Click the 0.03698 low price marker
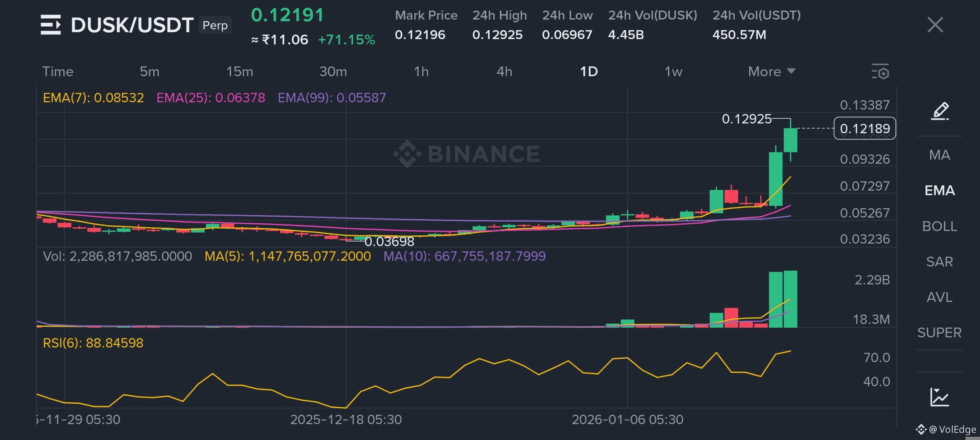Screen dimensions: 980x440 pyautogui.click(x=389, y=242)
